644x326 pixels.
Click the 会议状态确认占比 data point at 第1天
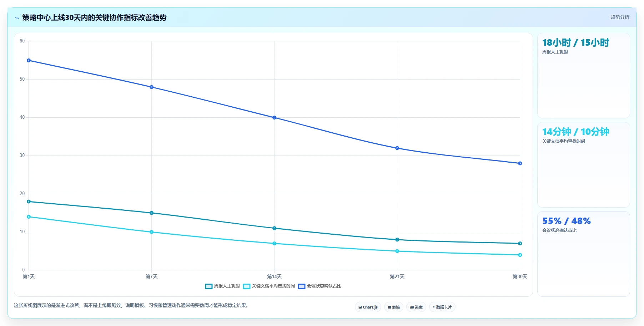(x=29, y=60)
